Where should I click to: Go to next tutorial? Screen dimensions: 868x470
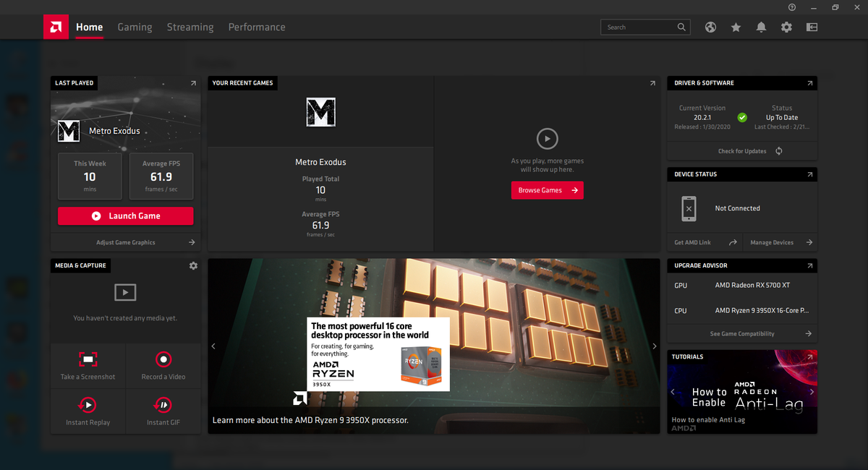(x=812, y=392)
